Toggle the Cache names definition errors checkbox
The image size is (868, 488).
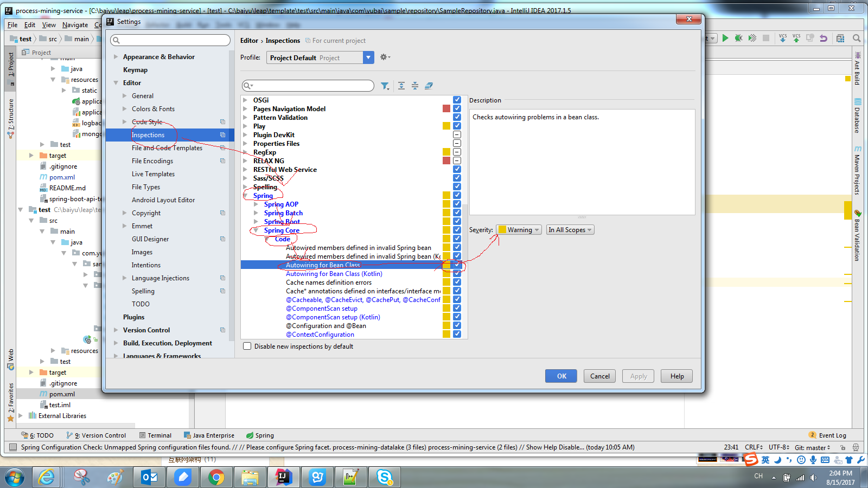457,282
